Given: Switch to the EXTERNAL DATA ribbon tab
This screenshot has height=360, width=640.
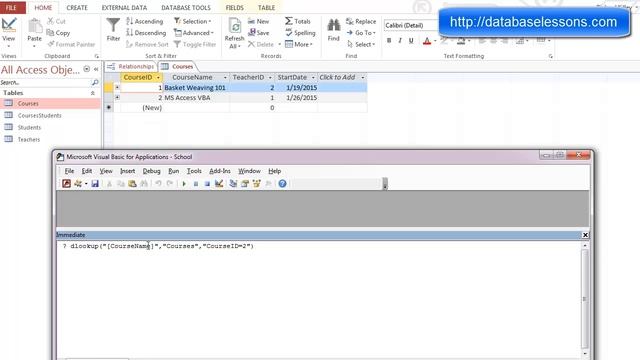Looking at the screenshot, I should (x=124, y=7).
